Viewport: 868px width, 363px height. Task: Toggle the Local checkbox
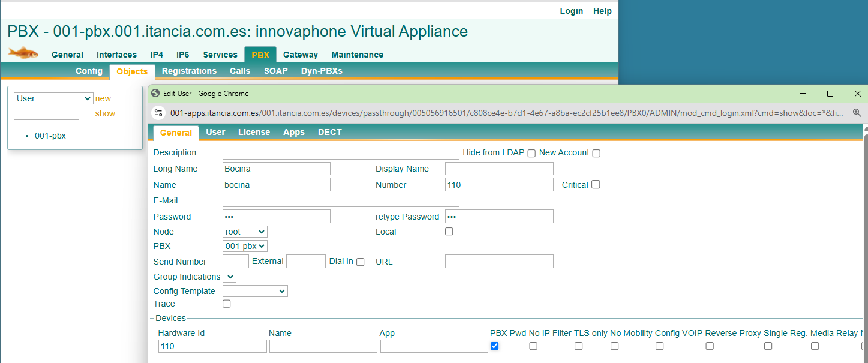point(449,232)
